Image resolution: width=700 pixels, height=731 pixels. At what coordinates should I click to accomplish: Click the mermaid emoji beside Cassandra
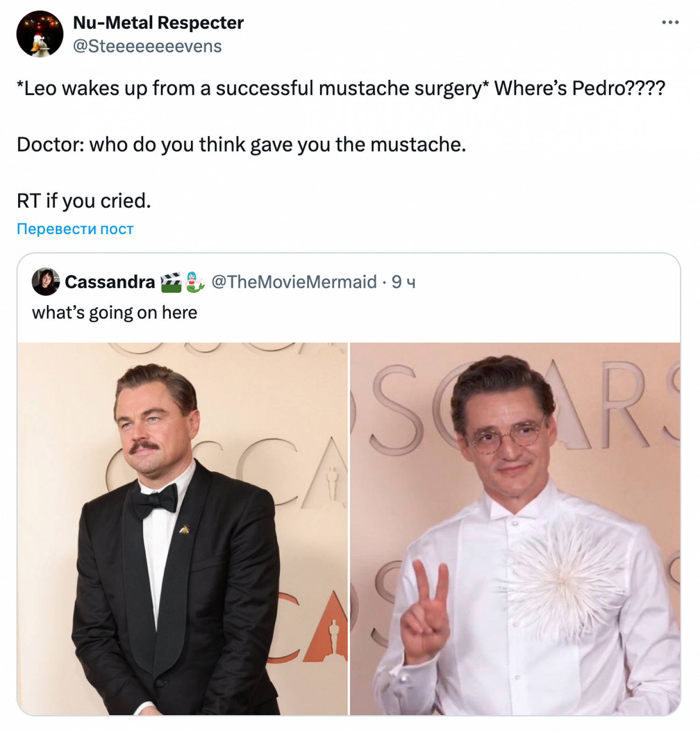pyautogui.click(x=195, y=282)
